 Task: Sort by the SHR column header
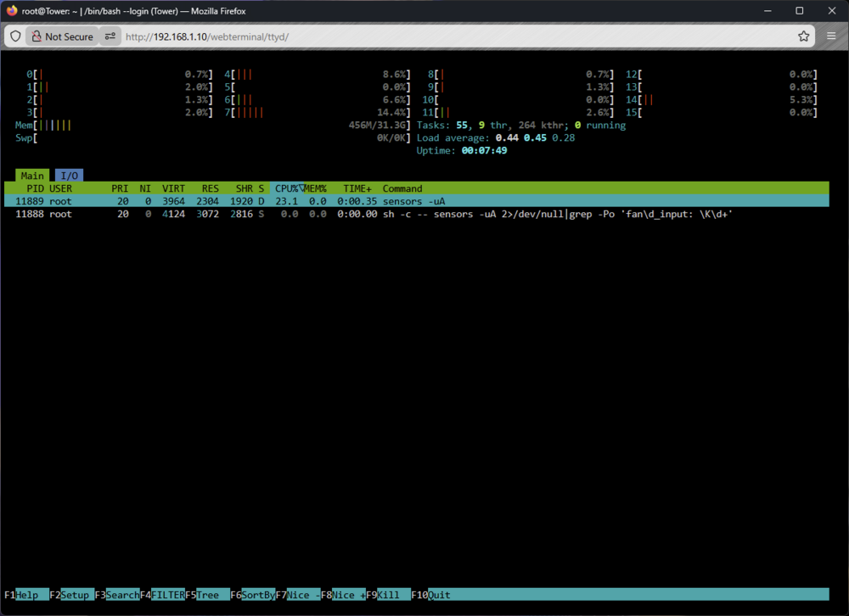(x=245, y=188)
